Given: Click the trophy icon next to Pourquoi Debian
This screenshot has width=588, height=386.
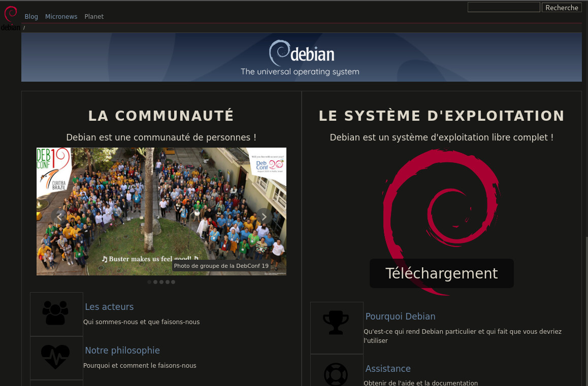Looking at the screenshot, I should pos(336,323).
